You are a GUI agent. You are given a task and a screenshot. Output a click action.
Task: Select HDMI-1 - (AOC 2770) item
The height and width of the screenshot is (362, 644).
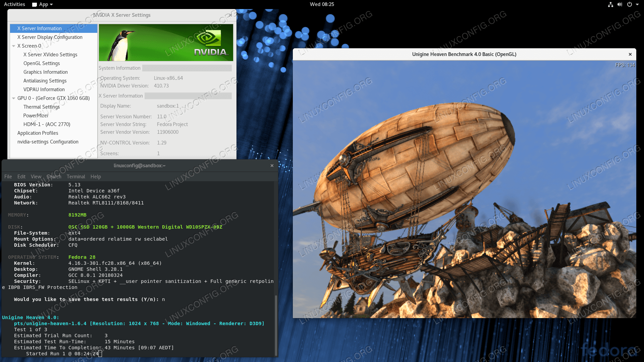coord(54,124)
